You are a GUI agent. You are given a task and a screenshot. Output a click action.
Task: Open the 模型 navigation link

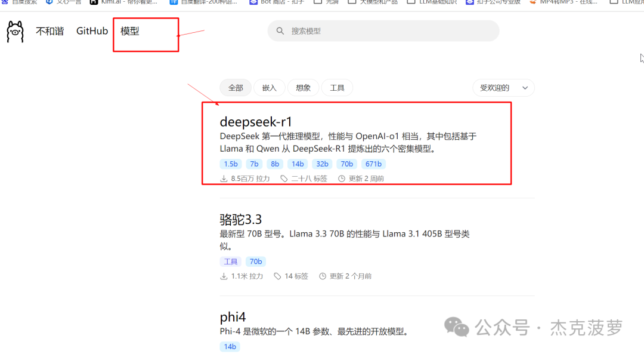pyautogui.click(x=130, y=31)
